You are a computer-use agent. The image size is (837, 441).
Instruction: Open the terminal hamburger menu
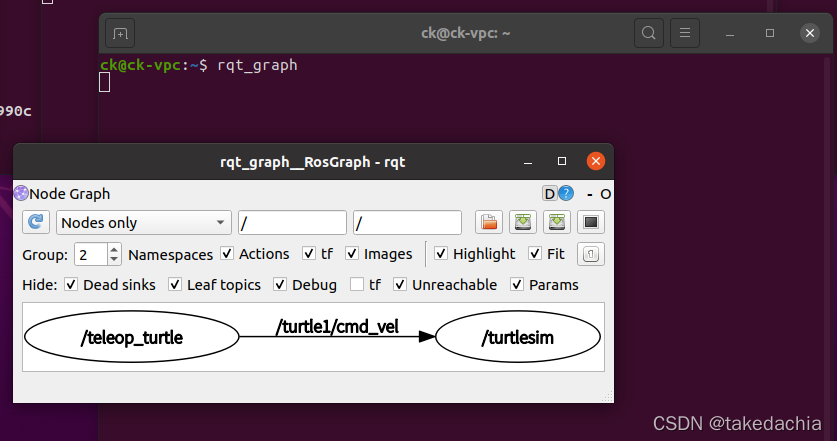click(684, 33)
